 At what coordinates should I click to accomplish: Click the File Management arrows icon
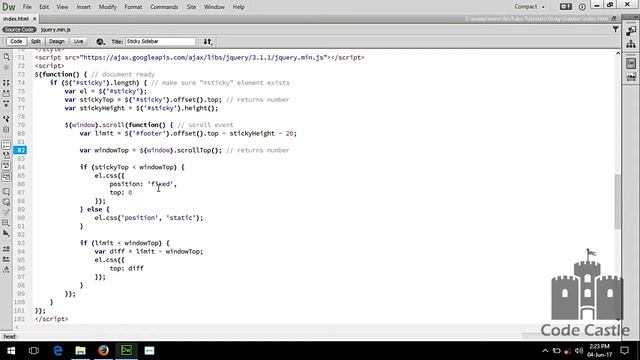click(x=208, y=42)
